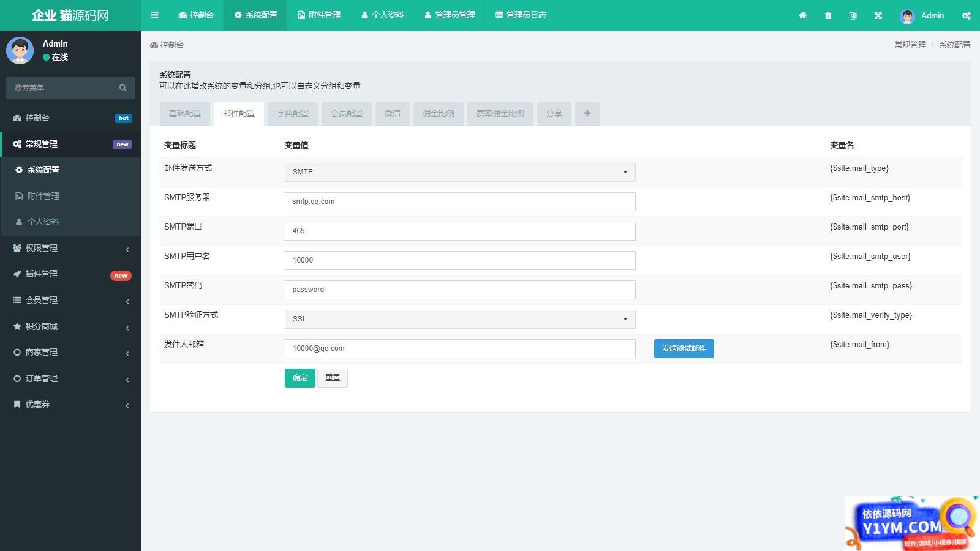Select 系统配置 top navigation tab
This screenshot has width=980, height=551.
(x=255, y=15)
